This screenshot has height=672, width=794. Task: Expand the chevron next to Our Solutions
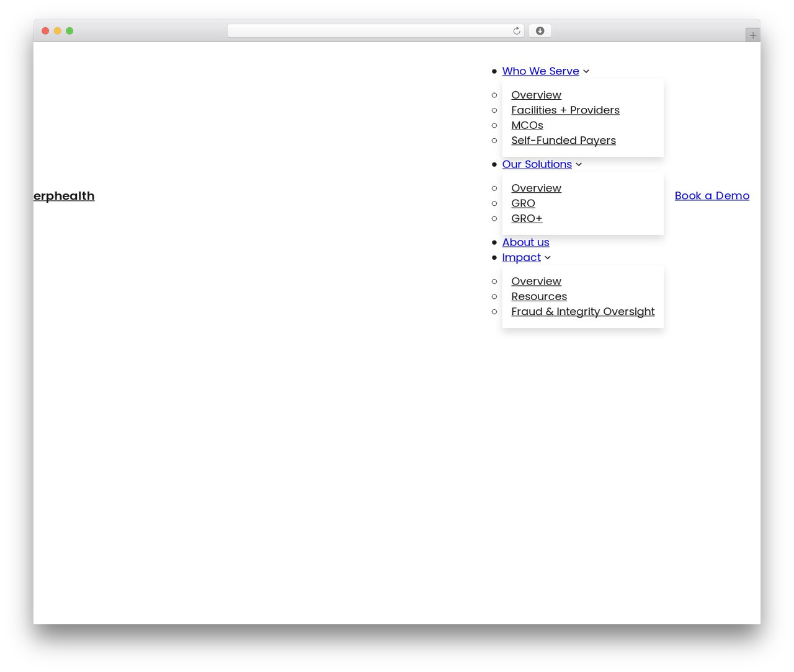coord(579,164)
